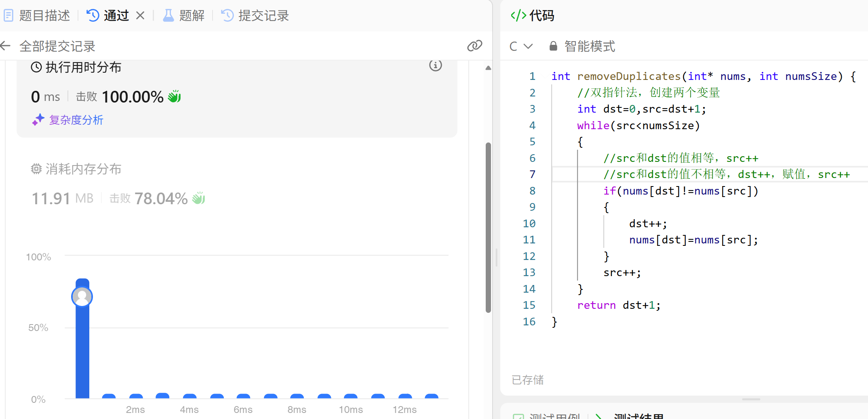
Task: Click 智能模式 label
Action: coord(590,46)
